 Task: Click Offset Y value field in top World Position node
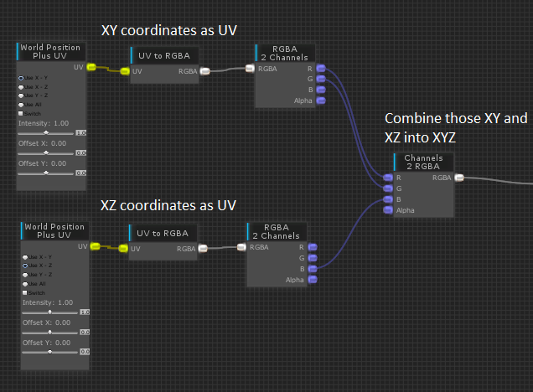click(x=81, y=173)
